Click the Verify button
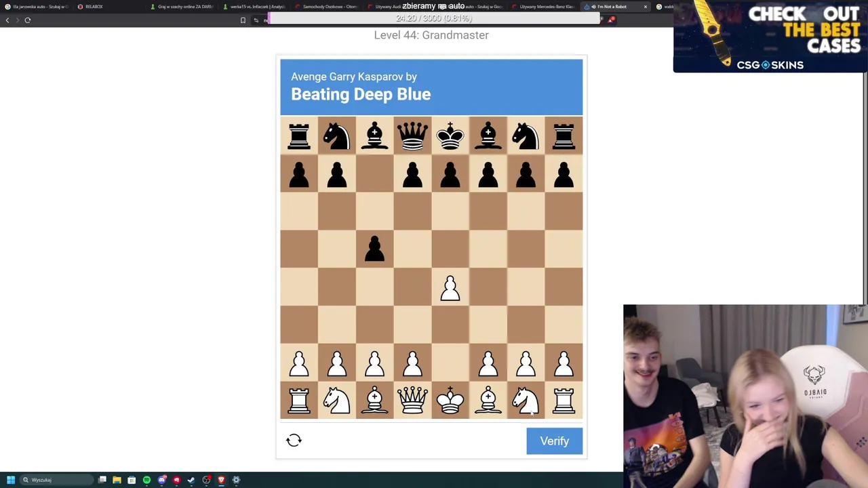This screenshot has height=488, width=868. [554, 441]
